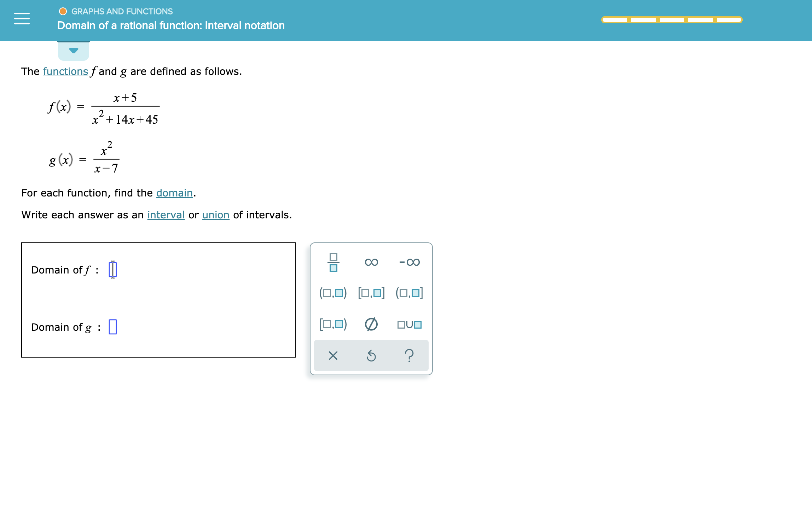812x518 pixels.
Task: Click the 'Domain of a rational function' title
Action: pyautogui.click(x=171, y=25)
